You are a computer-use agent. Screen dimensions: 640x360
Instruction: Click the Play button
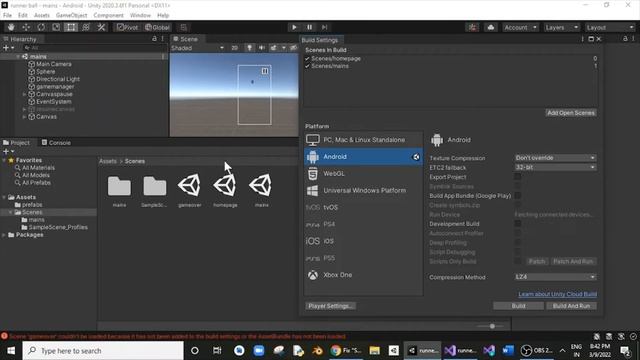point(294,27)
